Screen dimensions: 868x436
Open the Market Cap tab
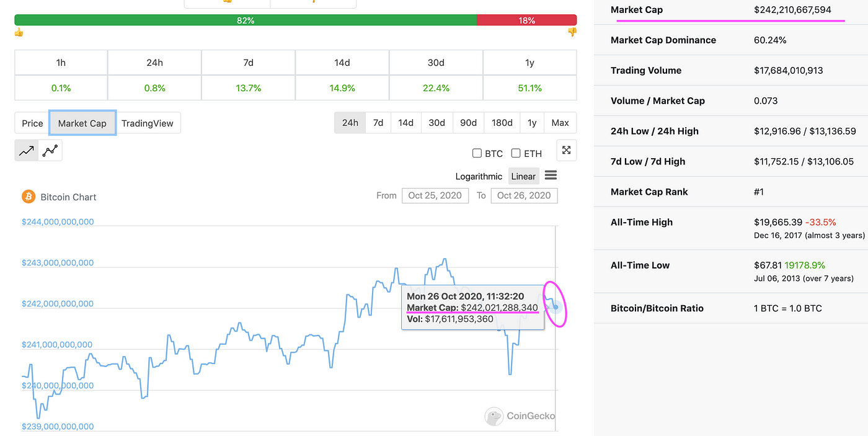pos(82,123)
